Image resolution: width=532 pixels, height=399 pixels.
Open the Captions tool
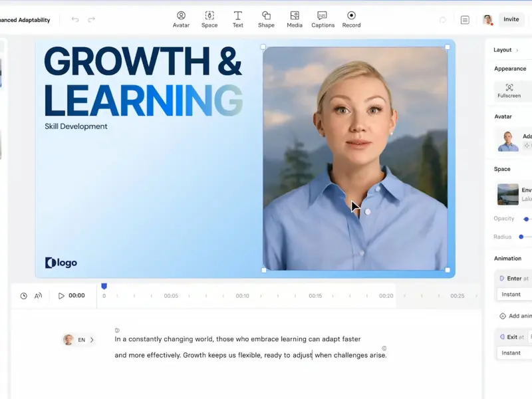323,20
